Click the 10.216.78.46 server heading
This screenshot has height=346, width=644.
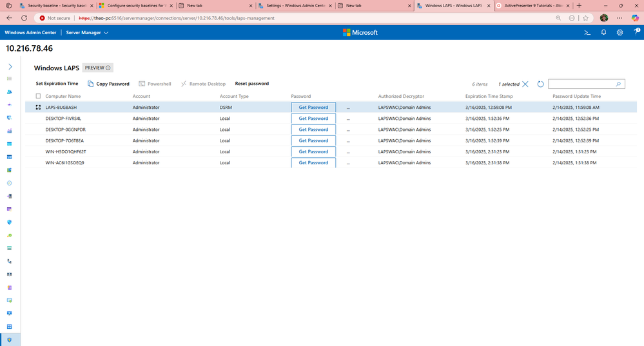coord(29,48)
